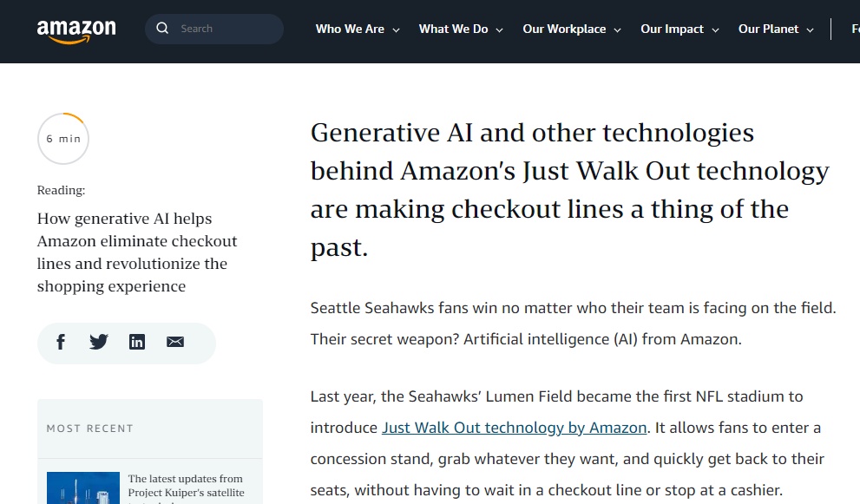Expand the Our Impact chevron

tap(715, 30)
